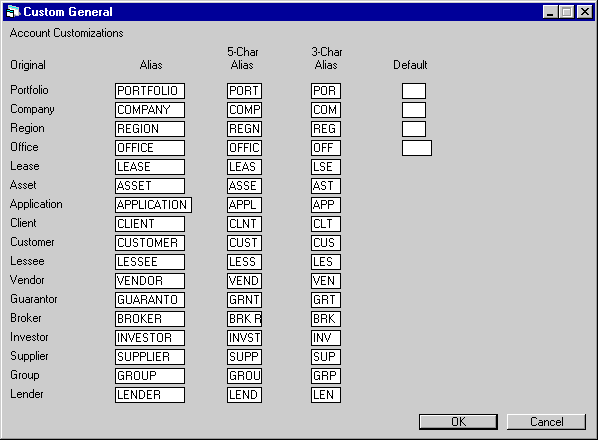This screenshot has width=598, height=440.
Task: Click the Company 5-char alias COMP field
Action: coord(244,110)
